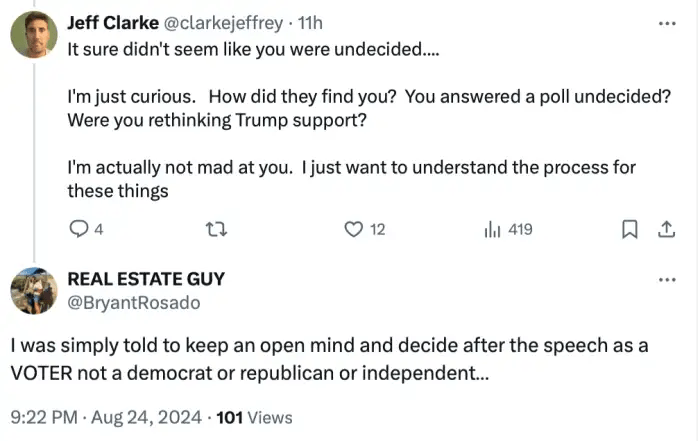This screenshot has width=700, height=441.
Task: Open Jeff Clarke's profile picture
Action: pos(33,36)
